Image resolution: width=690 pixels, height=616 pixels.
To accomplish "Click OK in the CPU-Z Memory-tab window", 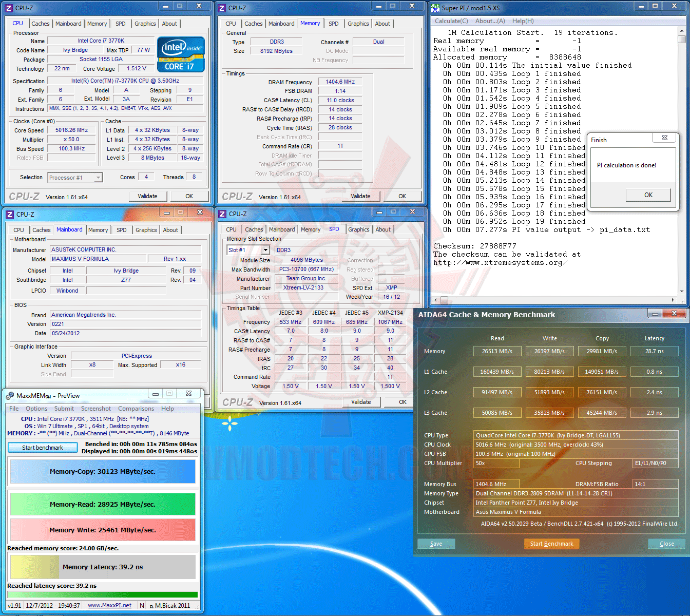I will (x=402, y=196).
